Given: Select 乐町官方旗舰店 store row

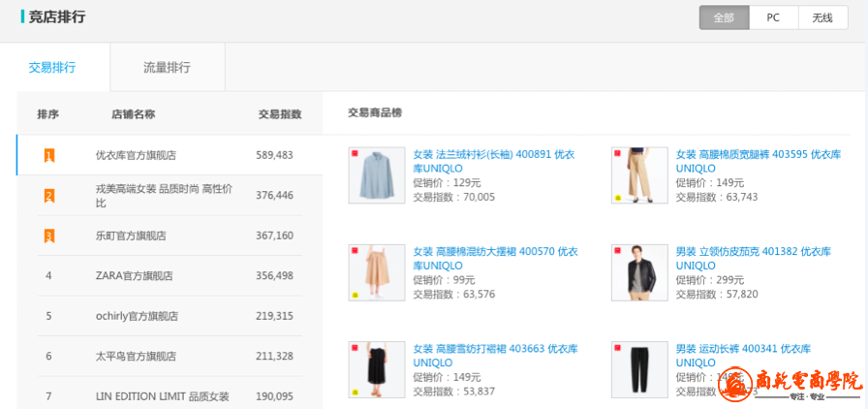Looking at the screenshot, I should (x=170, y=236).
